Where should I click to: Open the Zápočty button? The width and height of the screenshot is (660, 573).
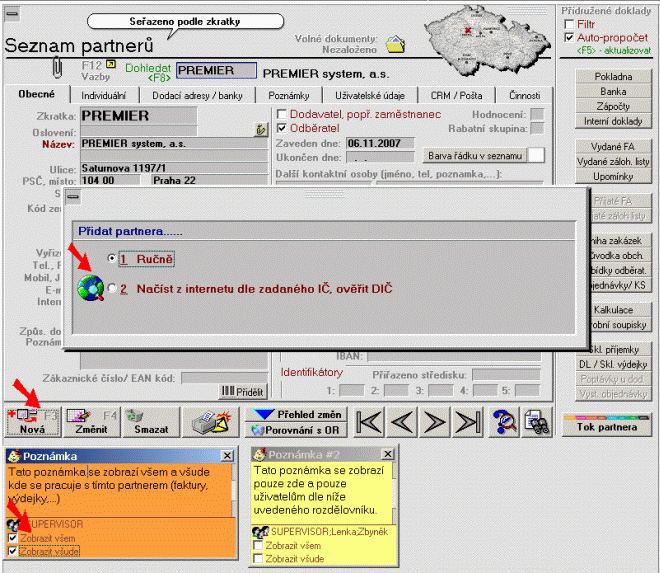click(x=613, y=106)
